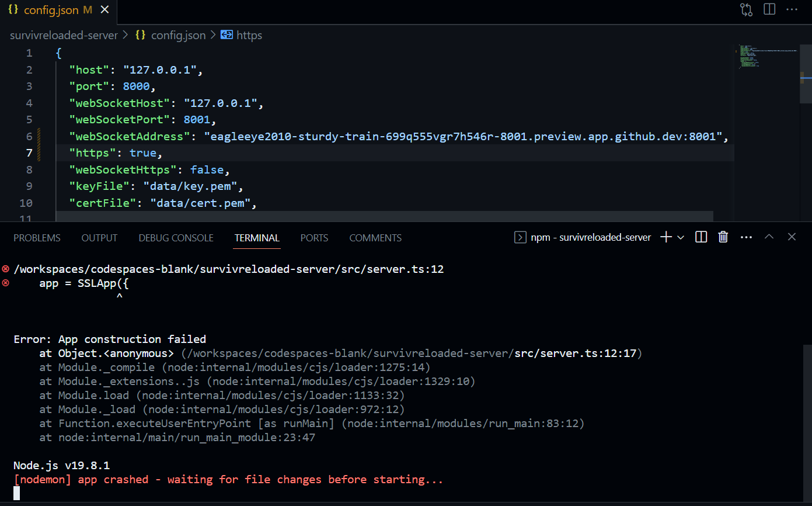812x506 pixels.
Task: Open the server.ts:12 path link on the first terminal line
Action: (x=229, y=269)
